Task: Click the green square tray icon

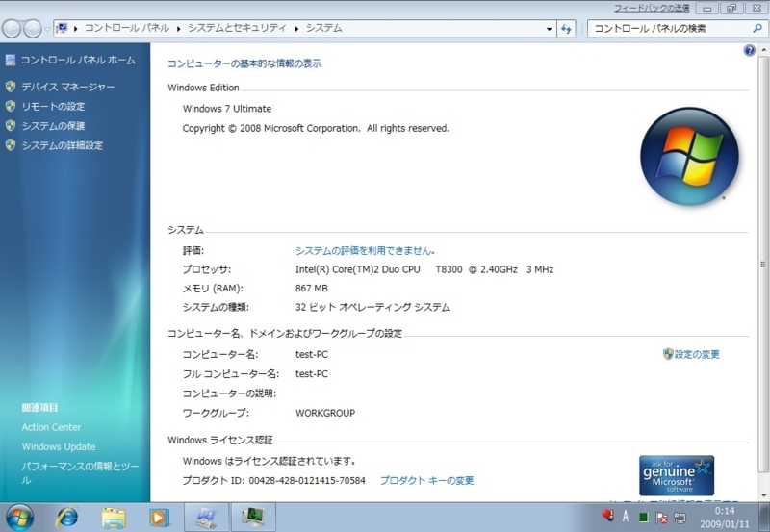Action: click(x=643, y=517)
